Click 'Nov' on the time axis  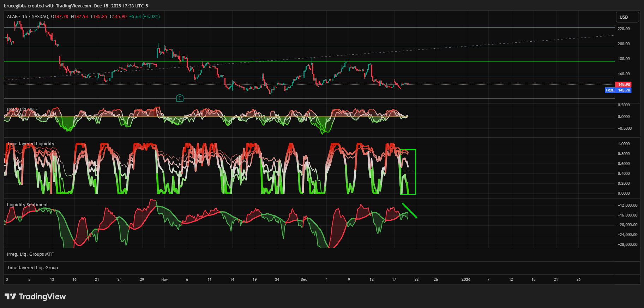[x=164, y=279]
